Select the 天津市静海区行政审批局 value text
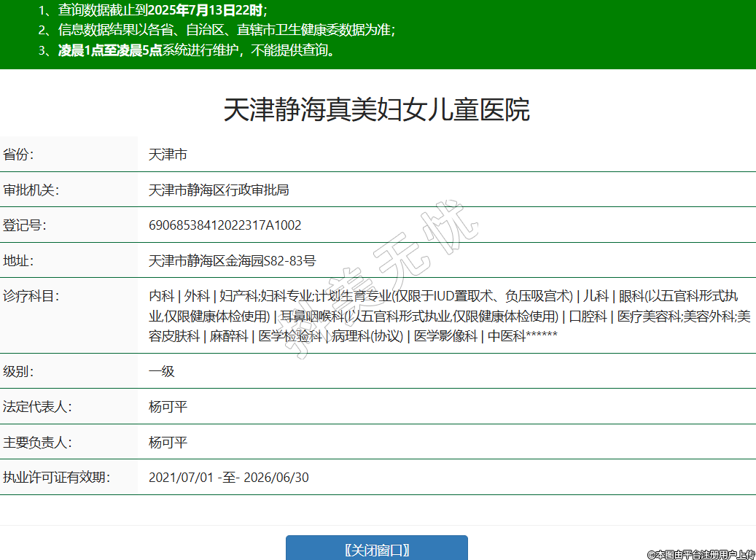The height and width of the screenshot is (560, 756). (x=219, y=190)
